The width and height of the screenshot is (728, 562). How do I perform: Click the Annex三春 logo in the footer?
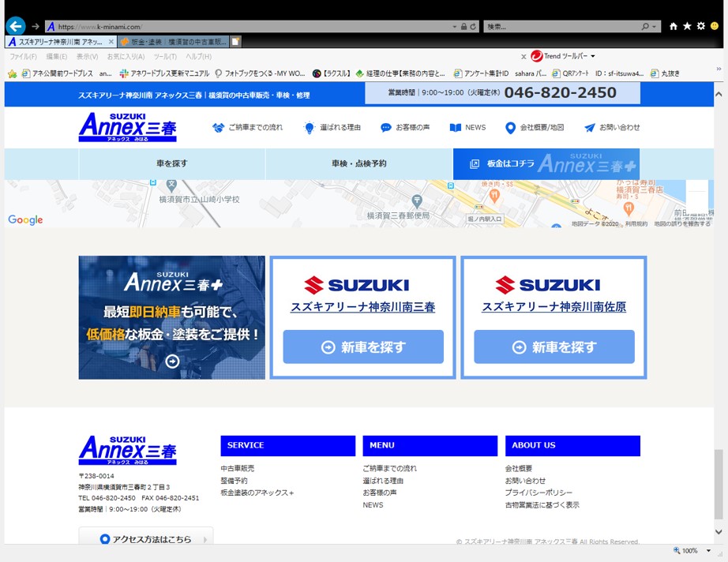[128, 450]
